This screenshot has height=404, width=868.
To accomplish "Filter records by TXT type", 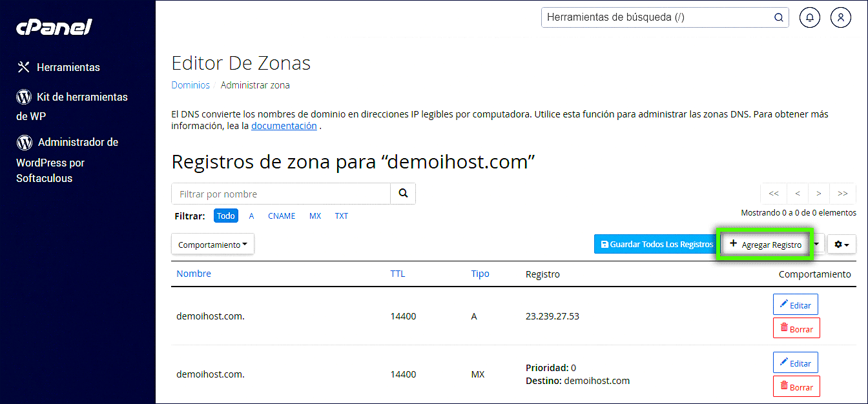I will [x=342, y=216].
